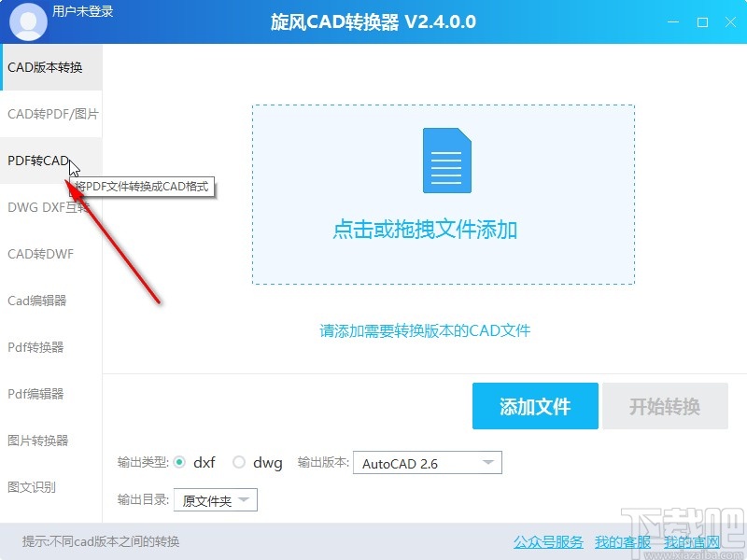This screenshot has width=747, height=560.
Task: Select the dwg output type radio button
Action: [x=239, y=462]
